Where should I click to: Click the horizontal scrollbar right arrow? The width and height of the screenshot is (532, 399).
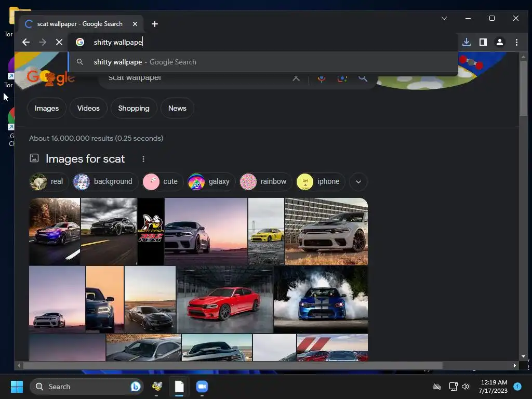point(515,365)
